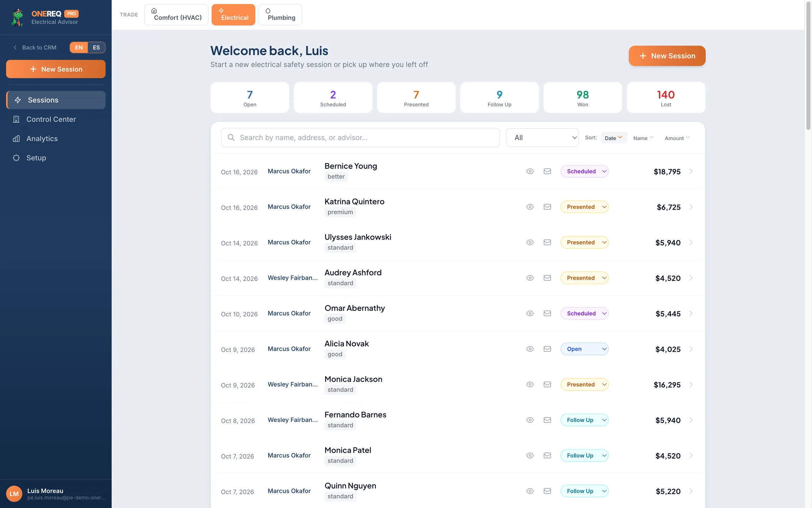Screen dimensions: 812x508
Task: Click eye icon for Alicia Novak
Action: 530,349
